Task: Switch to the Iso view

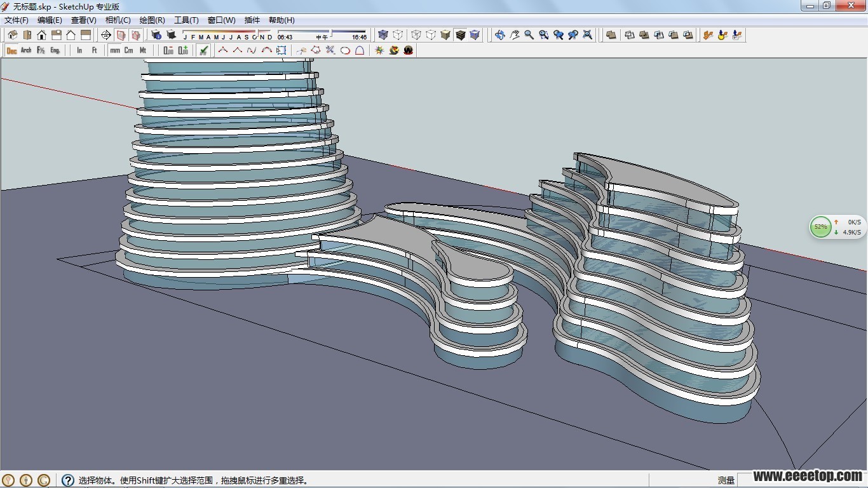Action: click(12, 35)
